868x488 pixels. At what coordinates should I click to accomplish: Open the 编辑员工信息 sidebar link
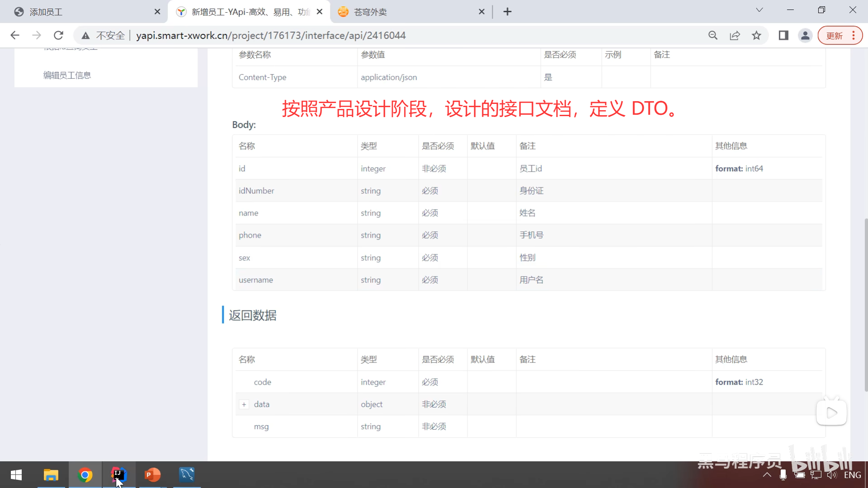click(x=67, y=75)
